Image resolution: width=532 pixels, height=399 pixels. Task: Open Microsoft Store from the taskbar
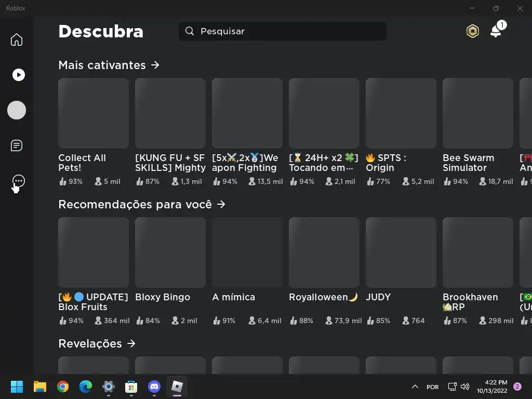click(131, 387)
